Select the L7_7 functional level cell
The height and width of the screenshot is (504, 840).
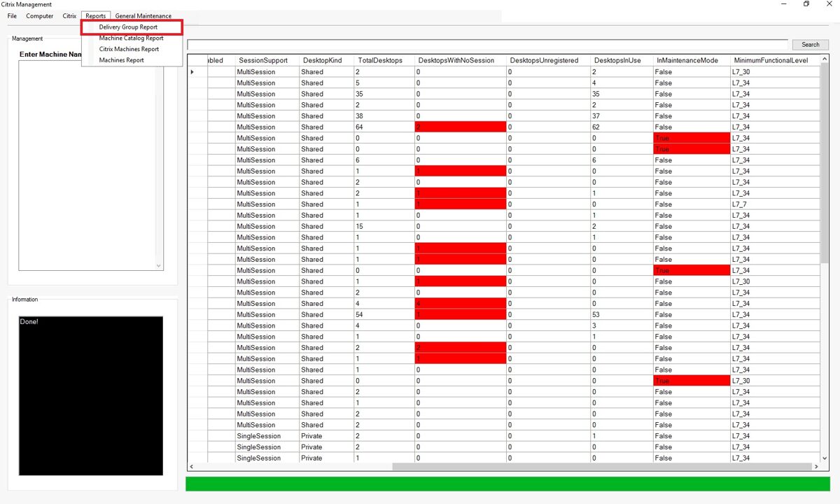775,204
